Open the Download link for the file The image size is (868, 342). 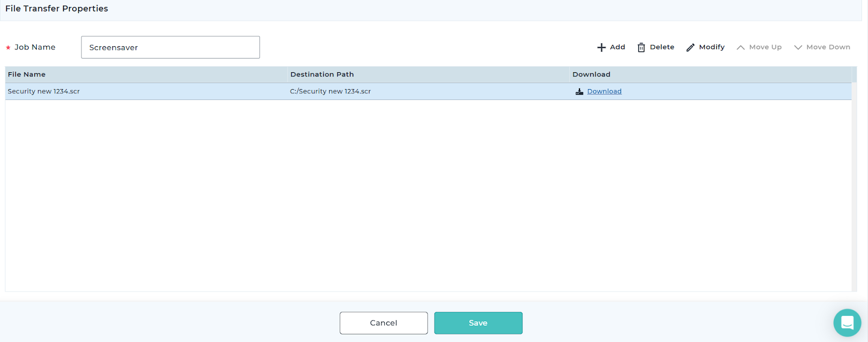point(604,92)
